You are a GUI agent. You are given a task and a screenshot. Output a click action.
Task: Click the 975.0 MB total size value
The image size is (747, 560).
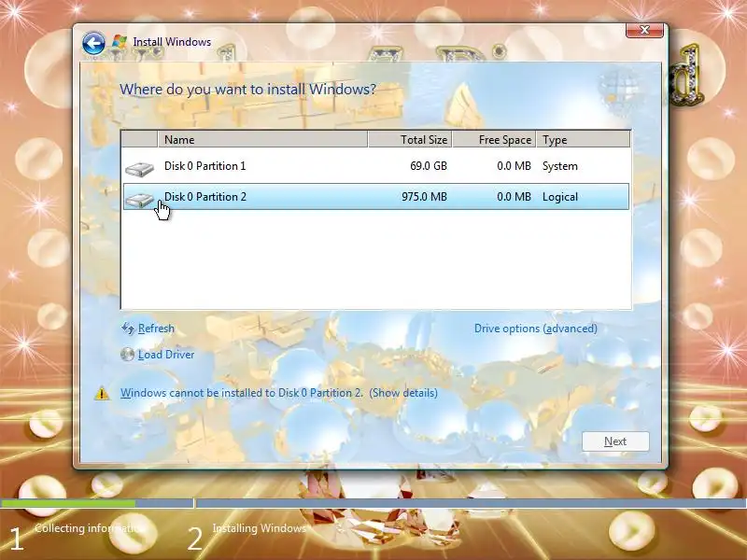click(424, 197)
